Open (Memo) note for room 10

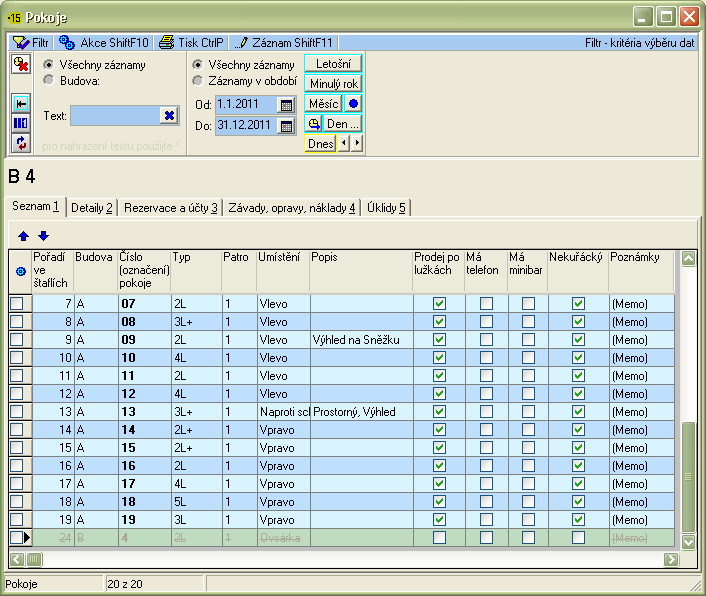pos(641,358)
